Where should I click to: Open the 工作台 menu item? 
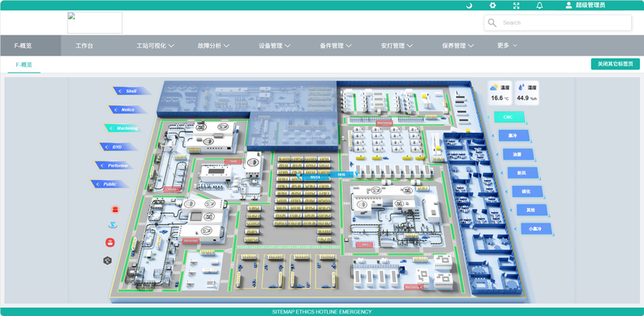85,46
